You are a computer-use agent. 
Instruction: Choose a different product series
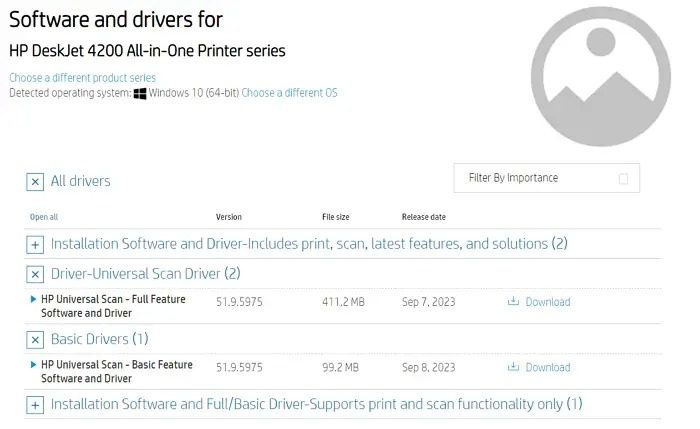pos(82,78)
